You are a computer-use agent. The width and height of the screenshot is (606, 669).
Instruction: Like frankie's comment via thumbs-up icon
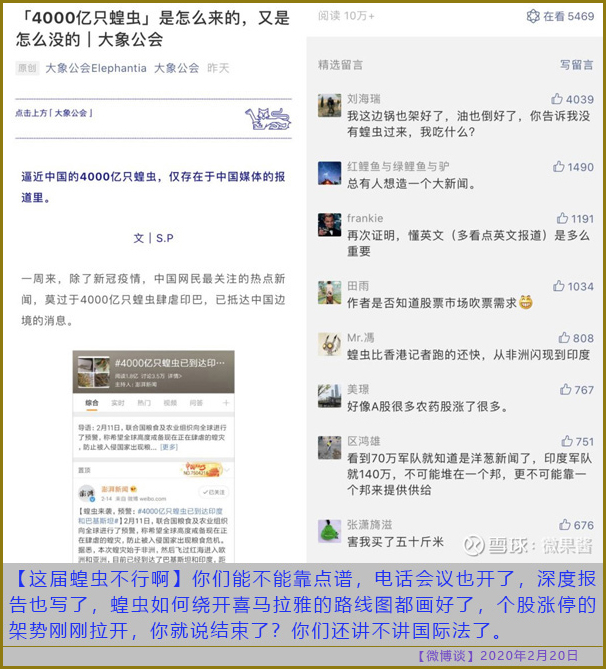[x=562, y=218]
